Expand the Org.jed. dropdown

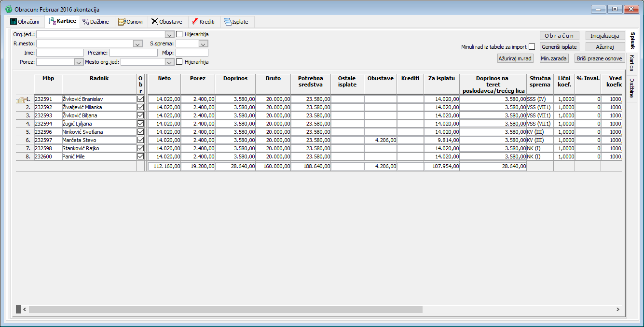point(169,35)
